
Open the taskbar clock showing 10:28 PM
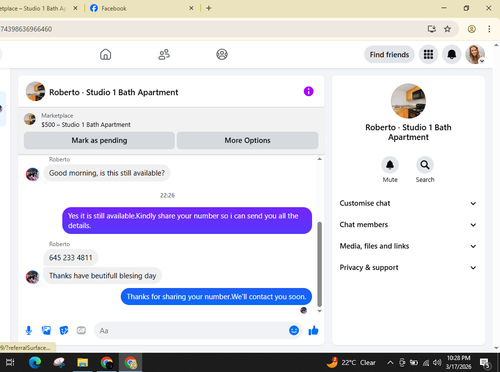coord(458,362)
